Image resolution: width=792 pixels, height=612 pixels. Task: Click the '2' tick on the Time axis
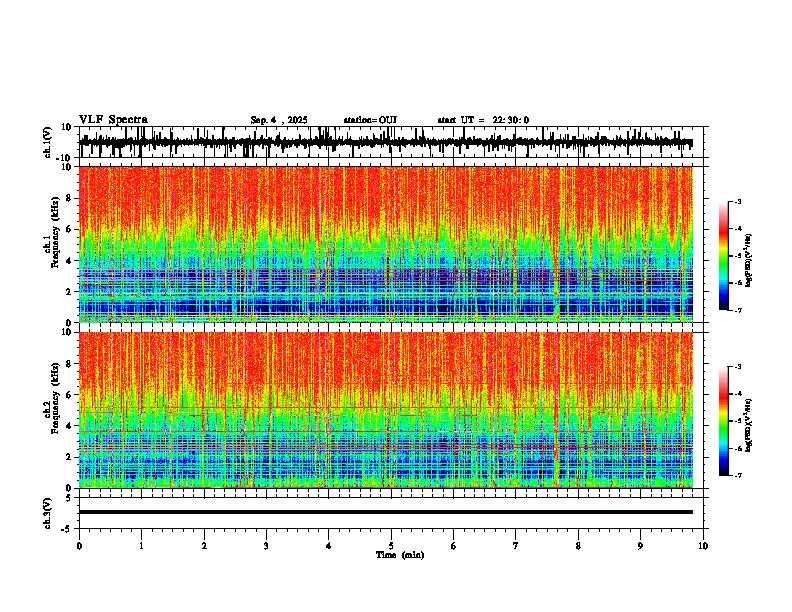click(204, 546)
